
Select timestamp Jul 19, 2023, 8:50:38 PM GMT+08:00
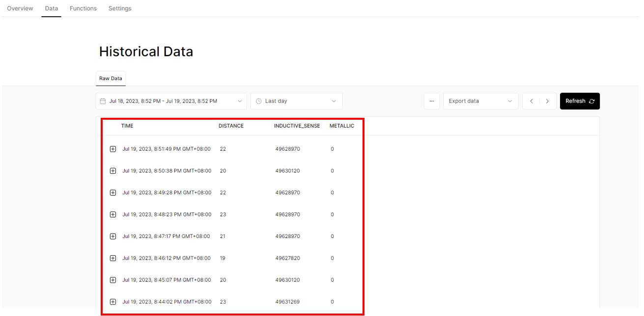[x=167, y=171]
